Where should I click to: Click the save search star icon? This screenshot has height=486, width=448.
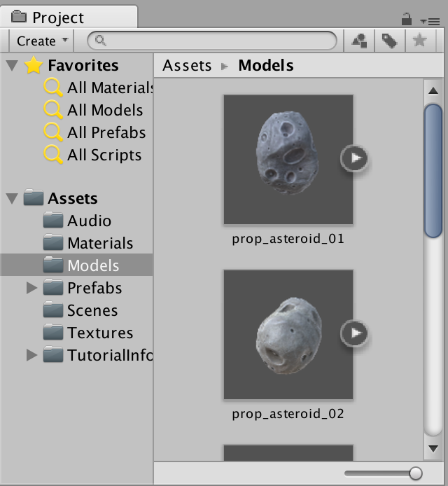click(x=420, y=41)
